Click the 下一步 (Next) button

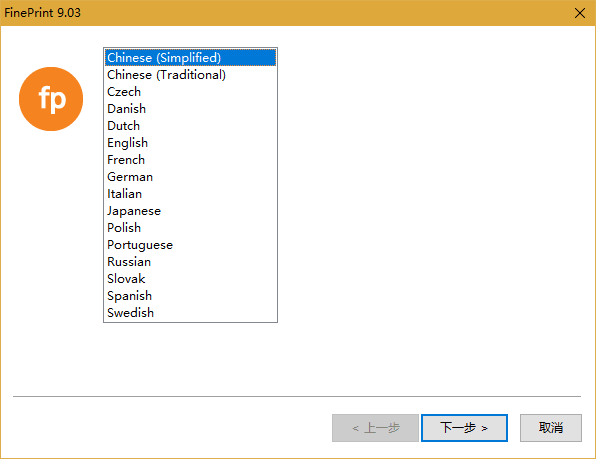(x=464, y=428)
